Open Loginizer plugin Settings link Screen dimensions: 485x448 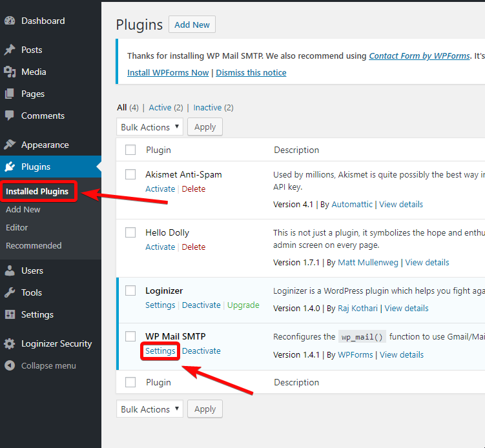(160, 305)
